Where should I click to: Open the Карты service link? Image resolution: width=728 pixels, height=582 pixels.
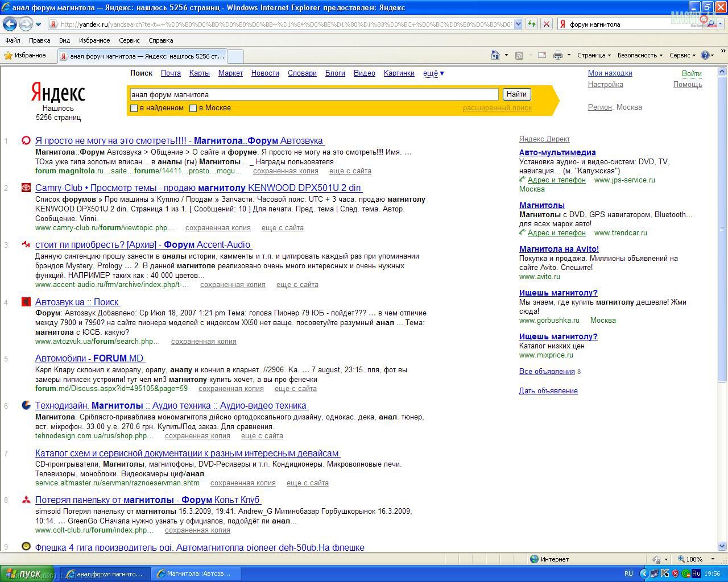point(199,73)
